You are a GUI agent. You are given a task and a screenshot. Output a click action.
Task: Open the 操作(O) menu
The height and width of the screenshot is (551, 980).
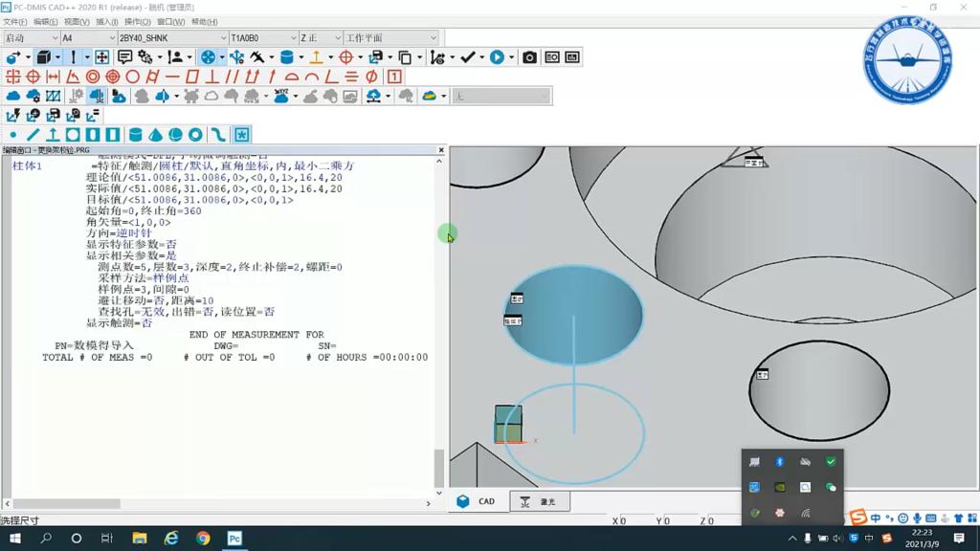[138, 22]
